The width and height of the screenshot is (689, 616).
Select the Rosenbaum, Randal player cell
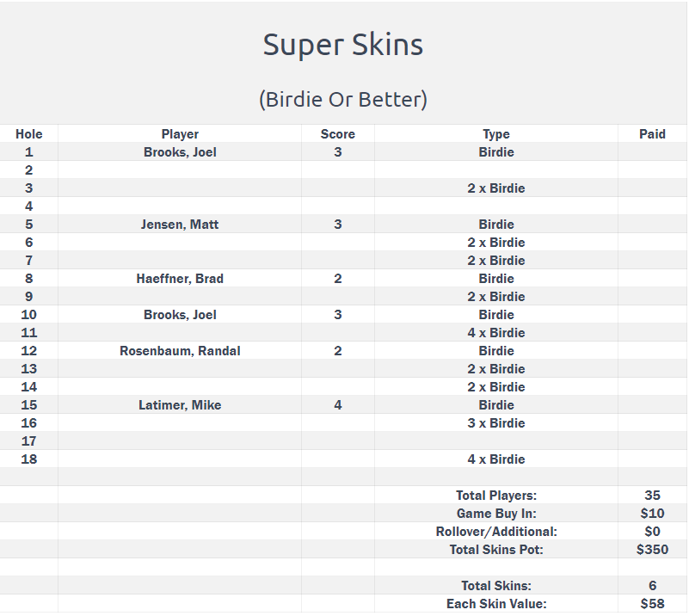[x=180, y=351]
